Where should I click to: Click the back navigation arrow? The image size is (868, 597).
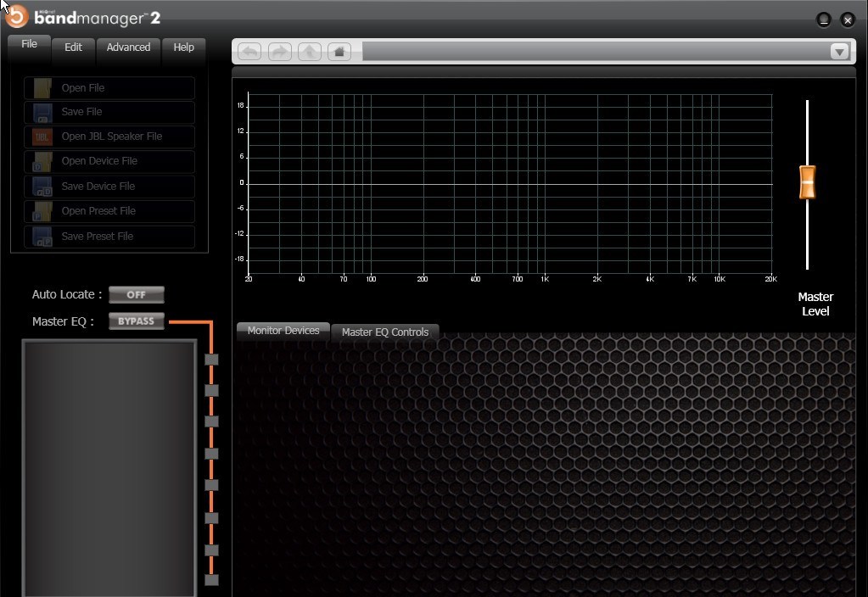(249, 51)
